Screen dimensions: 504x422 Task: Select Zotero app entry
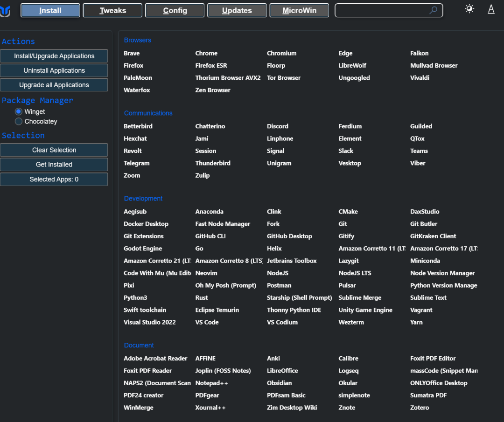coord(420,408)
